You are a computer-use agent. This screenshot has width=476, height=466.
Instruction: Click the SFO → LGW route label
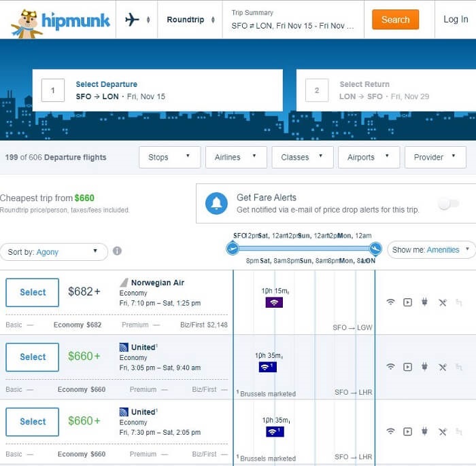[352, 327]
